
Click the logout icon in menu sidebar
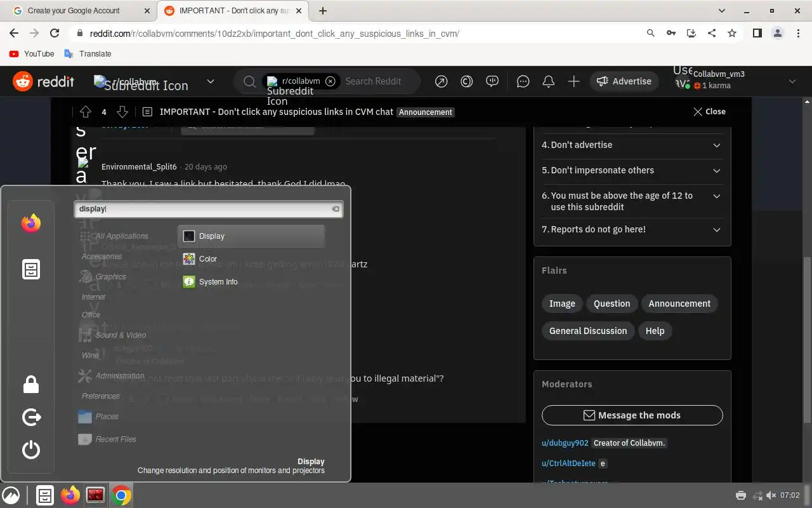31,417
